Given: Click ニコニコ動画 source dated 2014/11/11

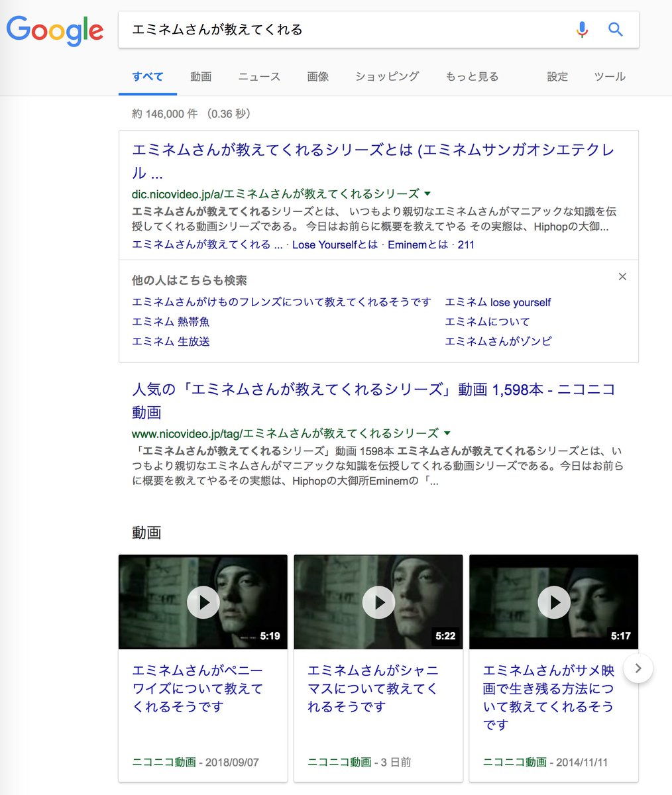Looking at the screenshot, I should (514, 763).
